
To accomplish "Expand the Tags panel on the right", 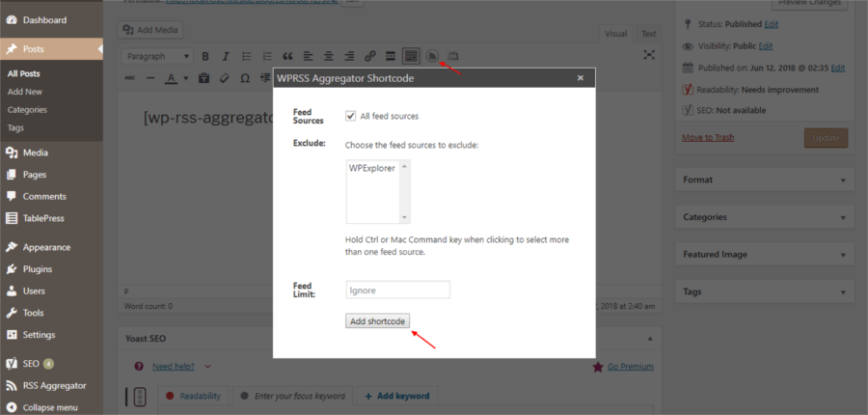I will pos(766,291).
